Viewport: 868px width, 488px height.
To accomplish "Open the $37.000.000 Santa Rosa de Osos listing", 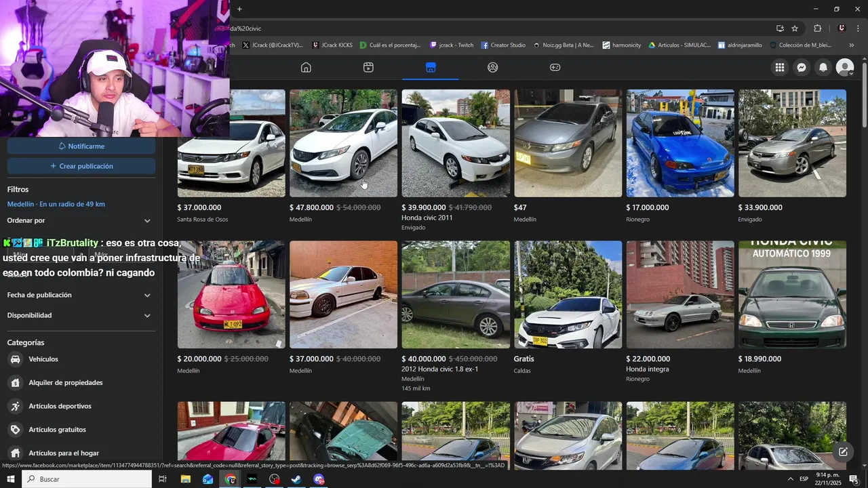I will 231,157.
